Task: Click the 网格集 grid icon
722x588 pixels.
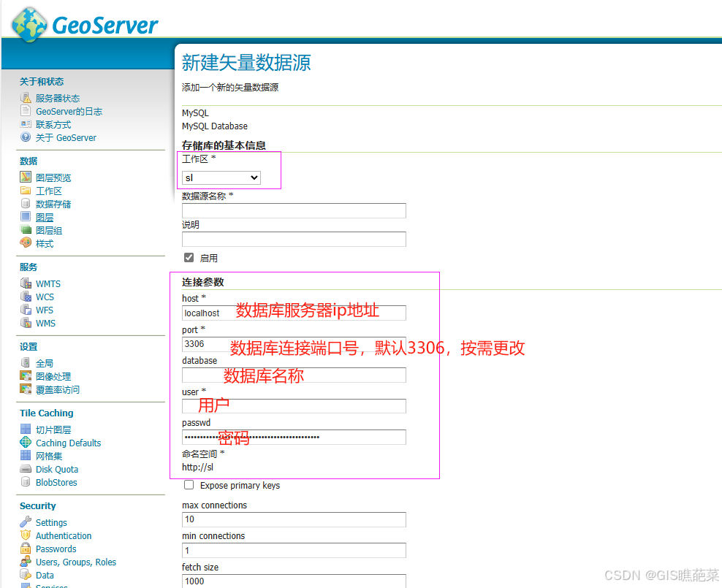Action: [x=26, y=455]
